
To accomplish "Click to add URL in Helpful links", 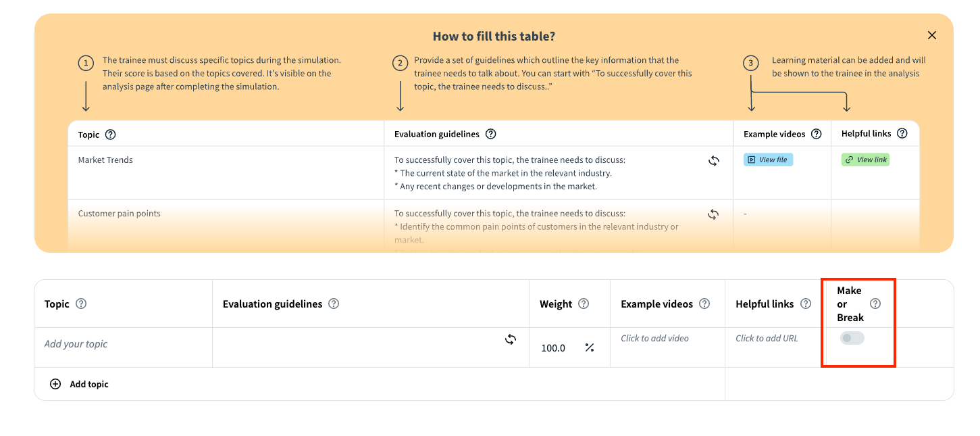I will click(x=767, y=338).
